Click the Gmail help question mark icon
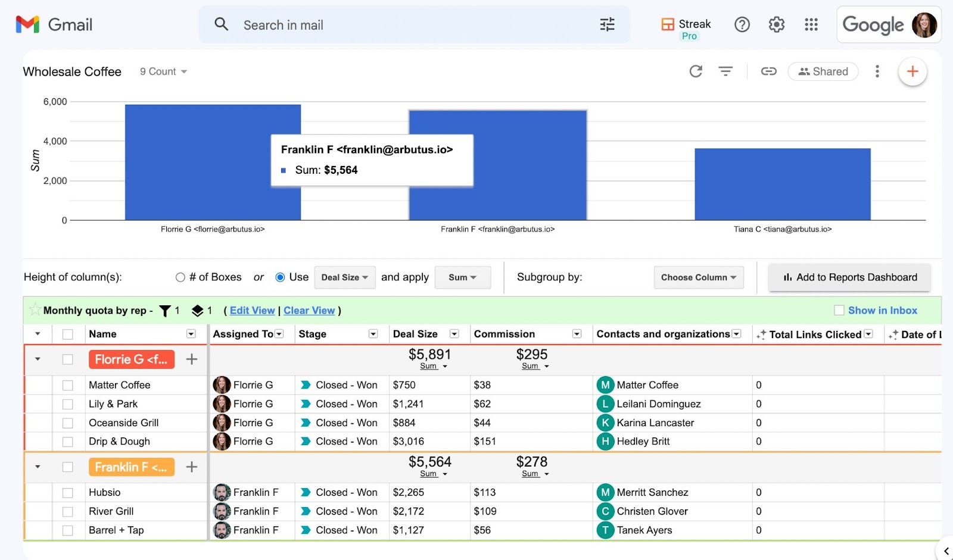This screenshot has width=953, height=560. pyautogui.click(x=742, y=24)
